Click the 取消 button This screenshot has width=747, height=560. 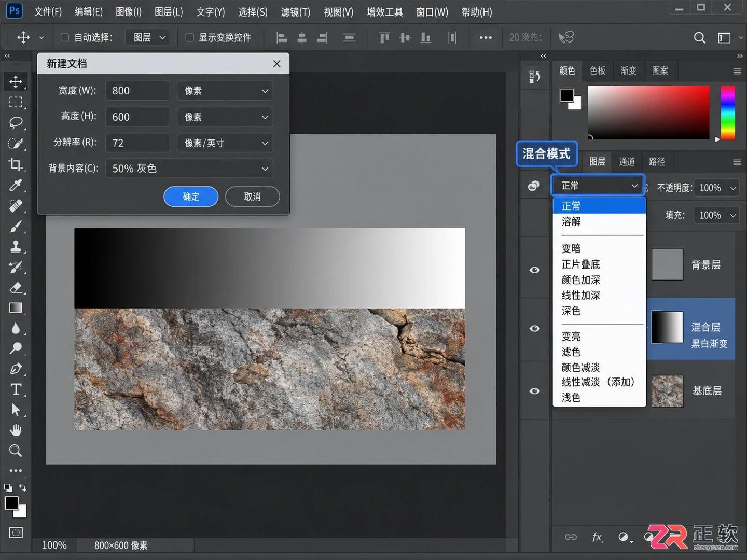tap(253, 197)
